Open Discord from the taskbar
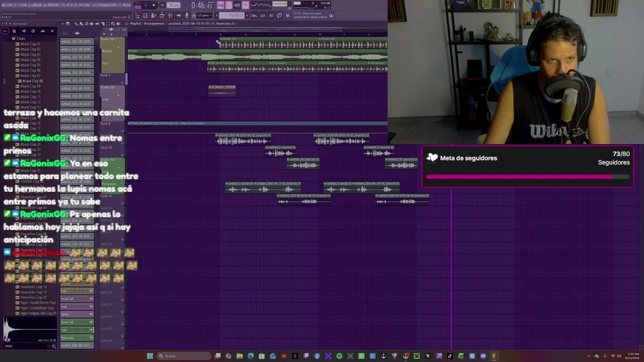 483,356
